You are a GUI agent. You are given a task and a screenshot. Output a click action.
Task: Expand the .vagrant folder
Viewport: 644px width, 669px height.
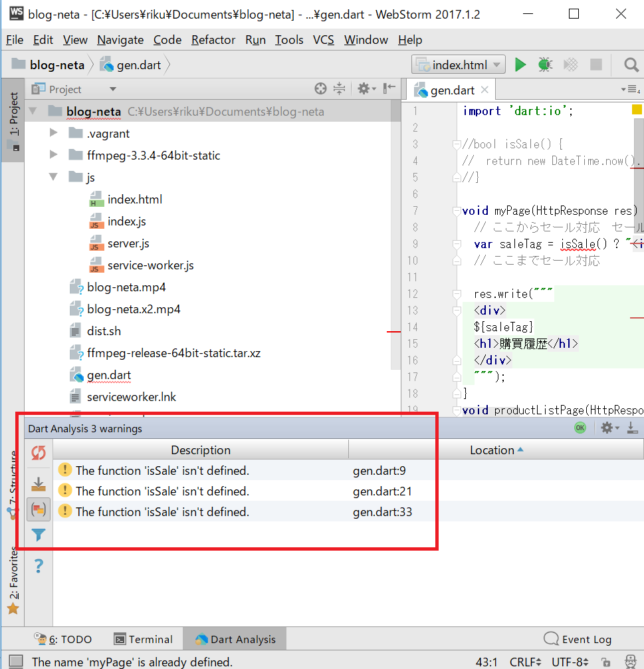click(53, 133)
